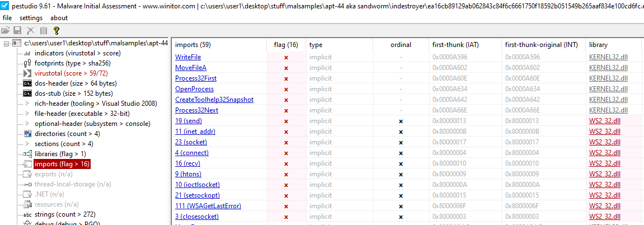Sort by imports (59) column header

pos(219,45)
